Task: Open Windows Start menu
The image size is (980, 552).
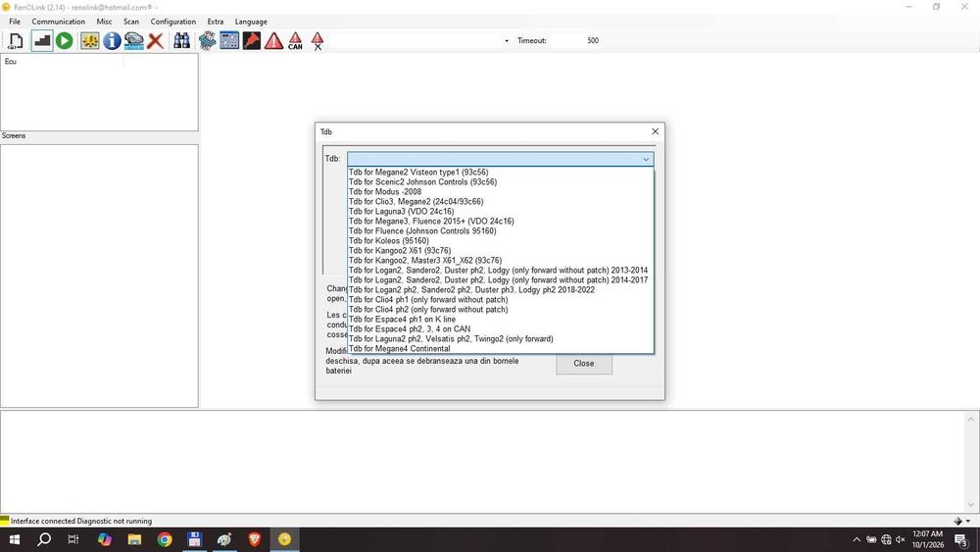Action: click(x=15, y=539)
